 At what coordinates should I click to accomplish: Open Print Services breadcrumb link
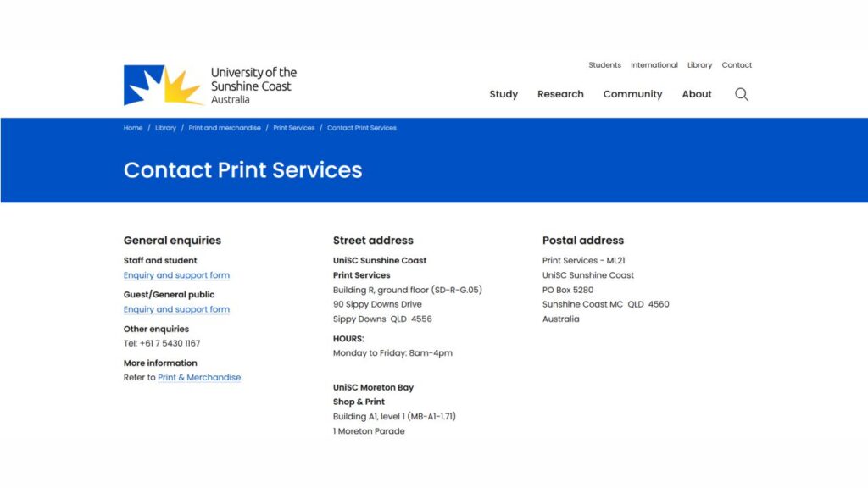[293, 128]
